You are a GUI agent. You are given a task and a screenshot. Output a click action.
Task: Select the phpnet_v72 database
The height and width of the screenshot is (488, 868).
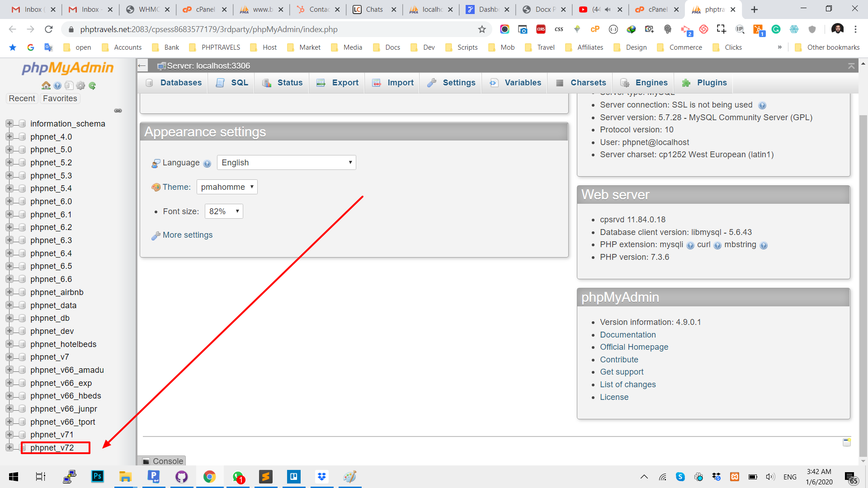[x=52, y=448]
